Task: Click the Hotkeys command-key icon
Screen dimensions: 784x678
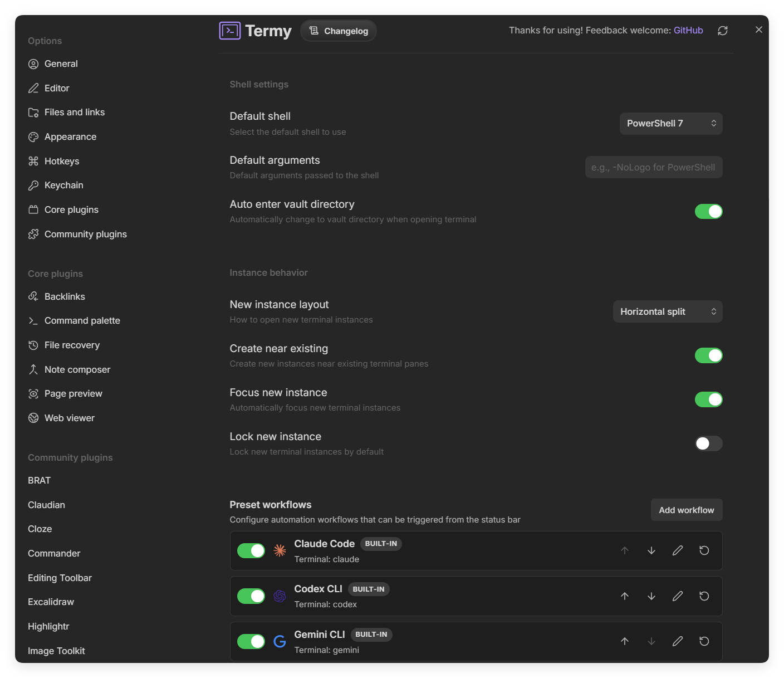Action: (x=33, y=161)
